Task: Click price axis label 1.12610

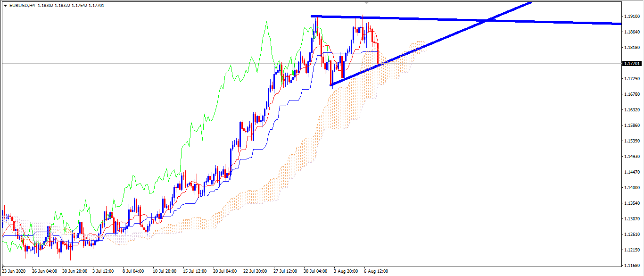Action: [631, 234]
